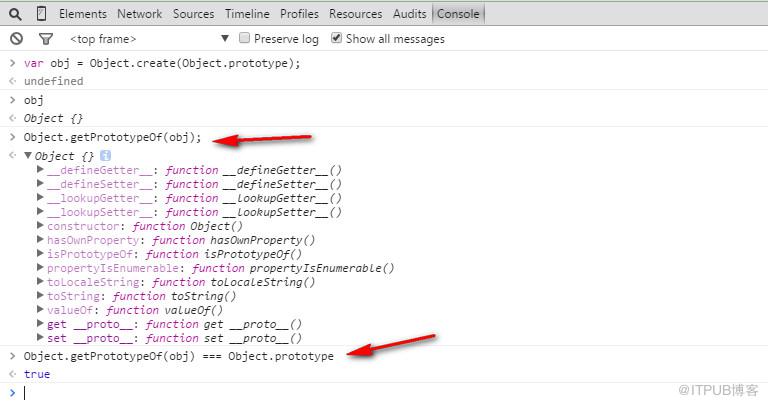Expand the valueOf entry
The image size is (768, 405).
(41, 310)
